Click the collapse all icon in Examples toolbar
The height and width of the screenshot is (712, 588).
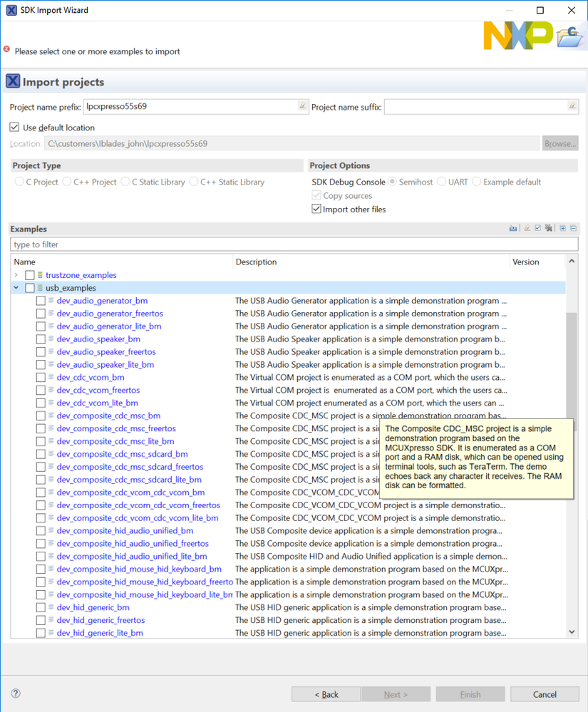coord(574,228)
